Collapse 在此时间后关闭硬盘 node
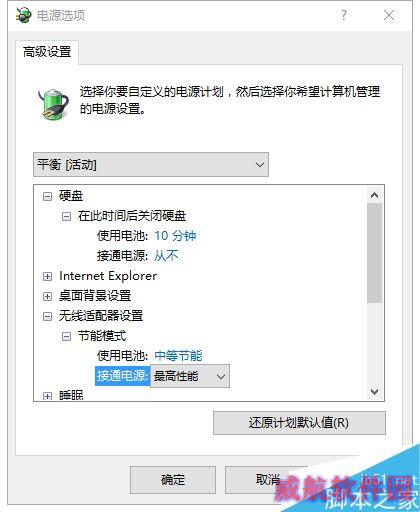 tap(66, 217)
